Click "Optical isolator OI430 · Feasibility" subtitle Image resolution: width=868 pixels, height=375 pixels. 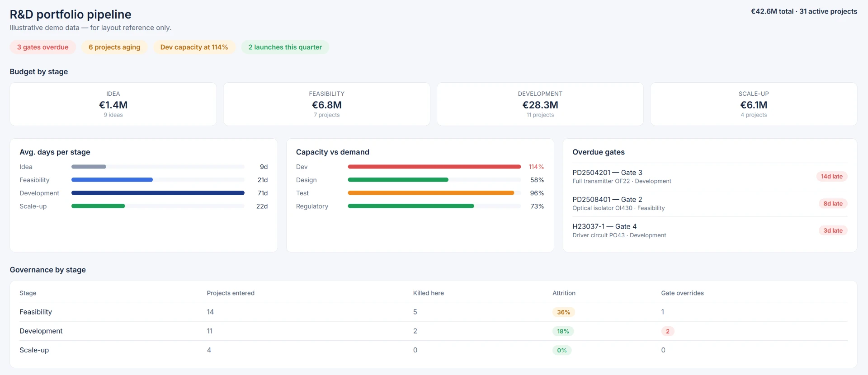pos(618,208)
